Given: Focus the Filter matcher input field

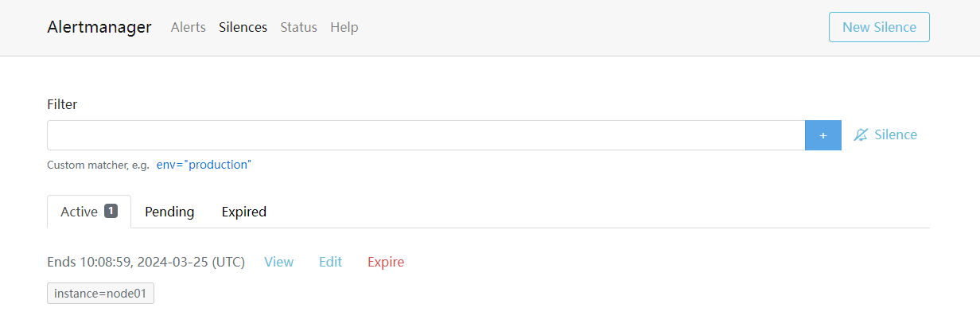Looking at the screenshot, I should [426, 135].
